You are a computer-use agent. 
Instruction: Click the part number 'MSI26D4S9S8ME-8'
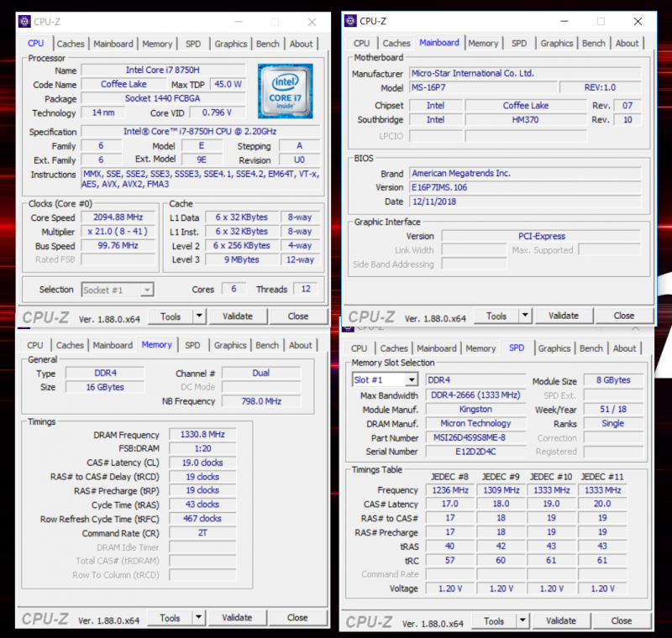click(x=475, y=437)
